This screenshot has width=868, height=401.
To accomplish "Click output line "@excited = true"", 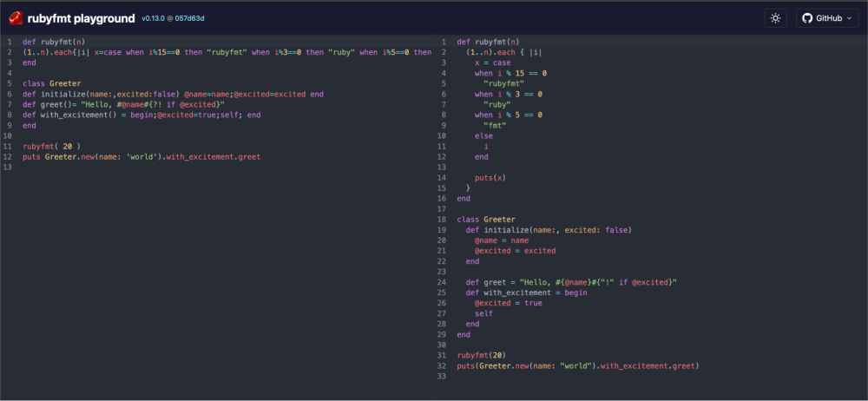I will point(508,303).
